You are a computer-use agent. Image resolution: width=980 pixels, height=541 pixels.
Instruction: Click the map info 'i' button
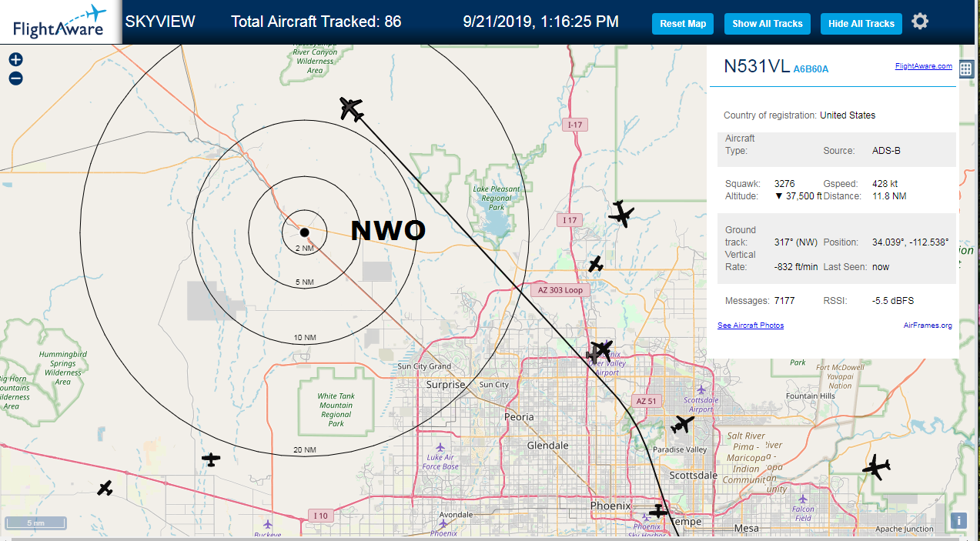point(959,521)
